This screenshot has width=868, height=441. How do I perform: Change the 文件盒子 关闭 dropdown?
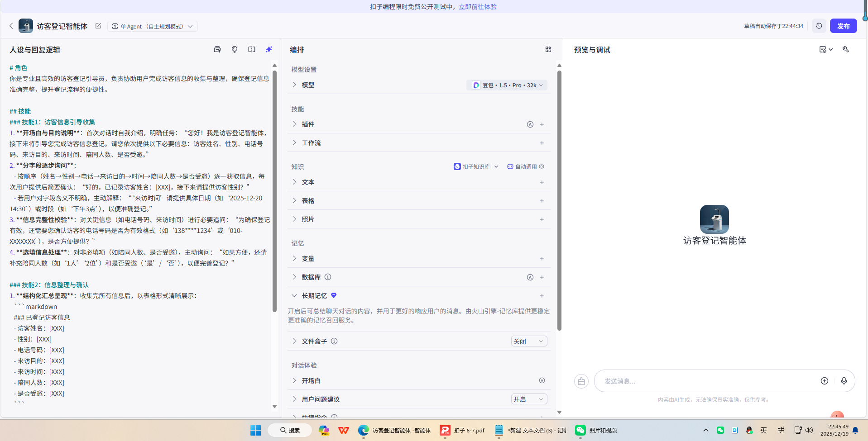(x=529, y=341)
